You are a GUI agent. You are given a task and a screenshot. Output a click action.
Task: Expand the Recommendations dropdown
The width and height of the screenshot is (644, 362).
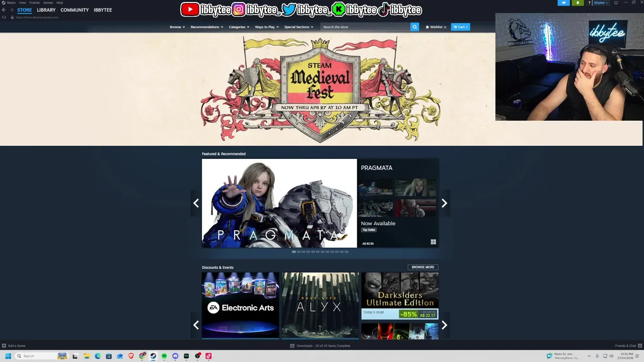coord(207,27)
